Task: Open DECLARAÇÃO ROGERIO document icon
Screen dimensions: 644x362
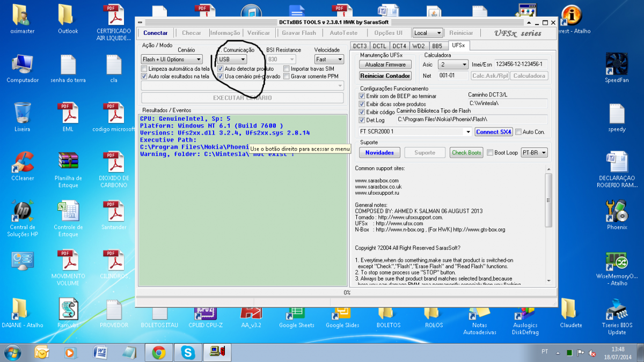Action: [x=617, y=170]
